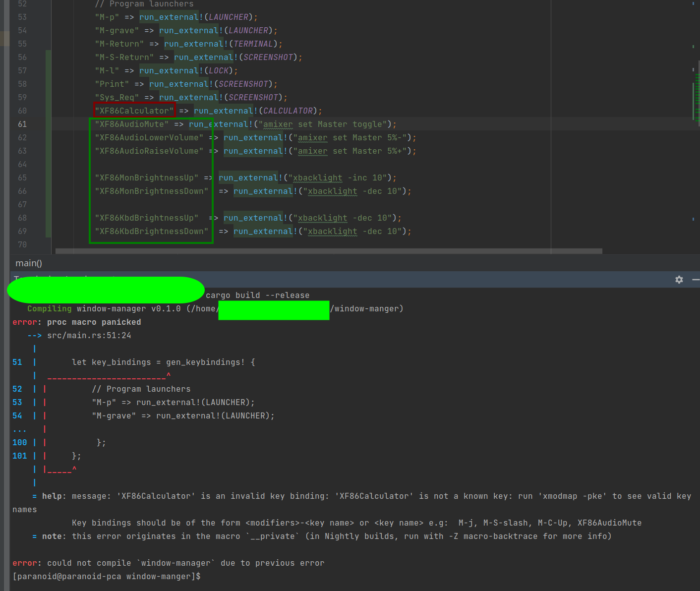Click the "error: proc macro panicked" terminal line

(77, 322)
